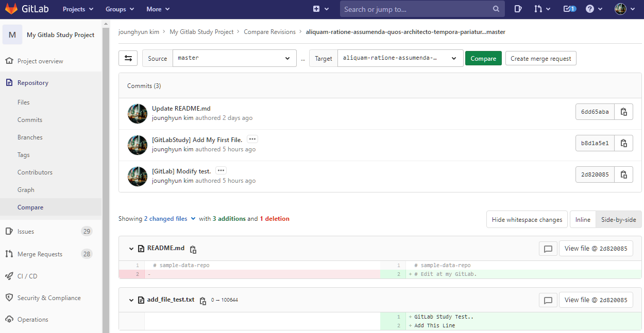
Task: Collapse the README.md diff
Action: [x=131, y=249]
